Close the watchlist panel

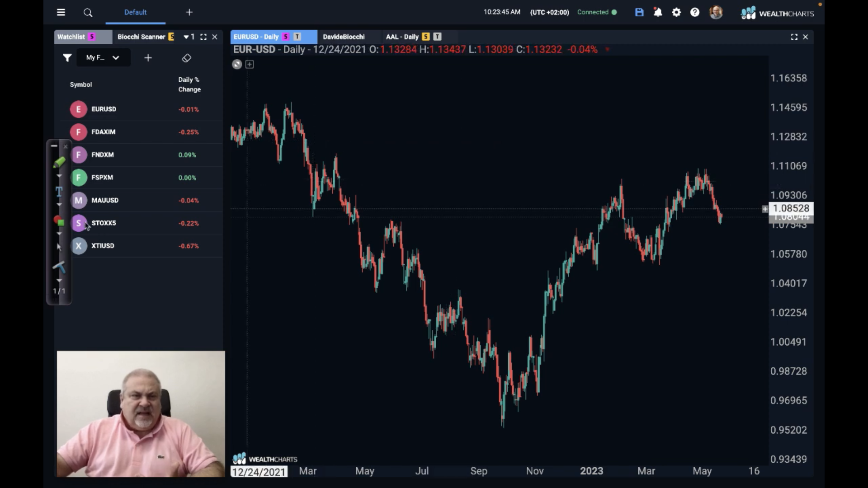215,37
